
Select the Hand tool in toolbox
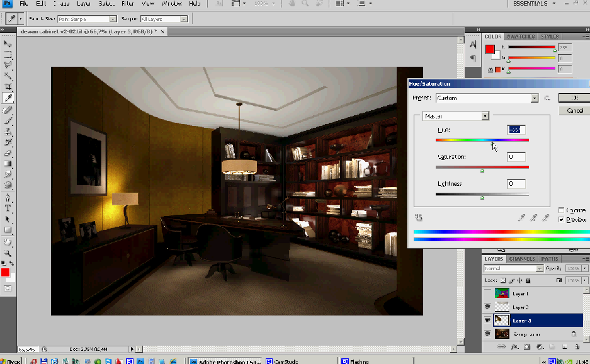pyautogui.click(x=8, y=242)
